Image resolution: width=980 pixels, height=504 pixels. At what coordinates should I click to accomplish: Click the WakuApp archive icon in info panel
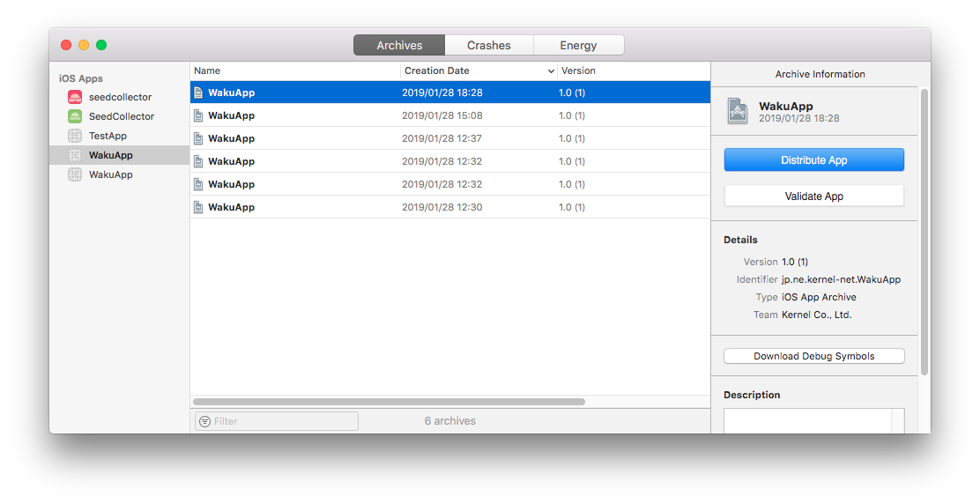point(738,111)
